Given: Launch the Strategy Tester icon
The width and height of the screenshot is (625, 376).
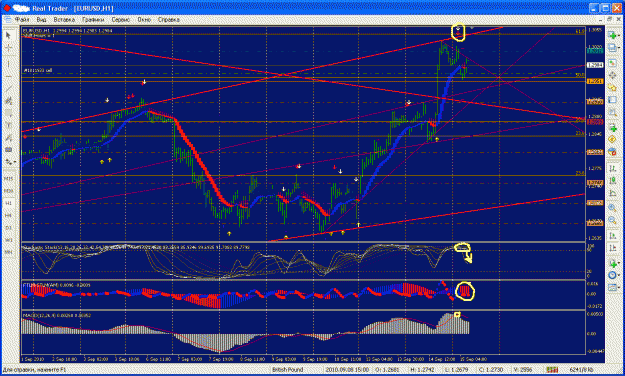Looking at the screenshot, I should coord(612,112).
